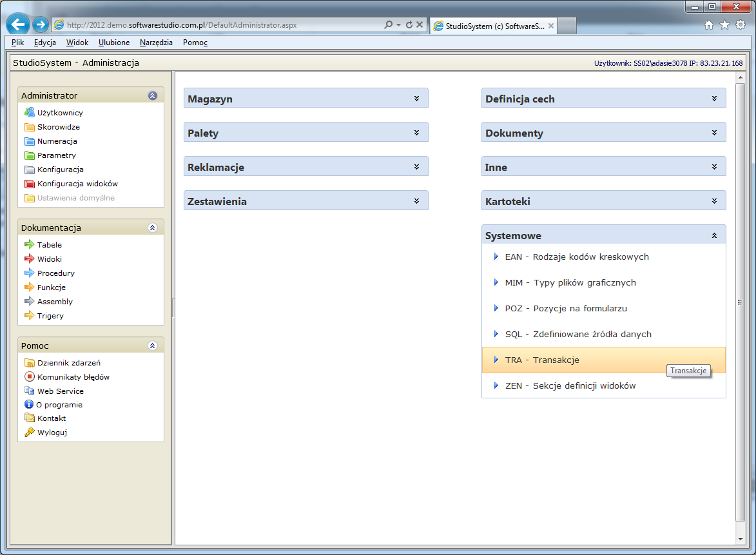This screenshot has width=756, height=555.
Task: Collapse the Administrator sidebar section
Action: 153,95
